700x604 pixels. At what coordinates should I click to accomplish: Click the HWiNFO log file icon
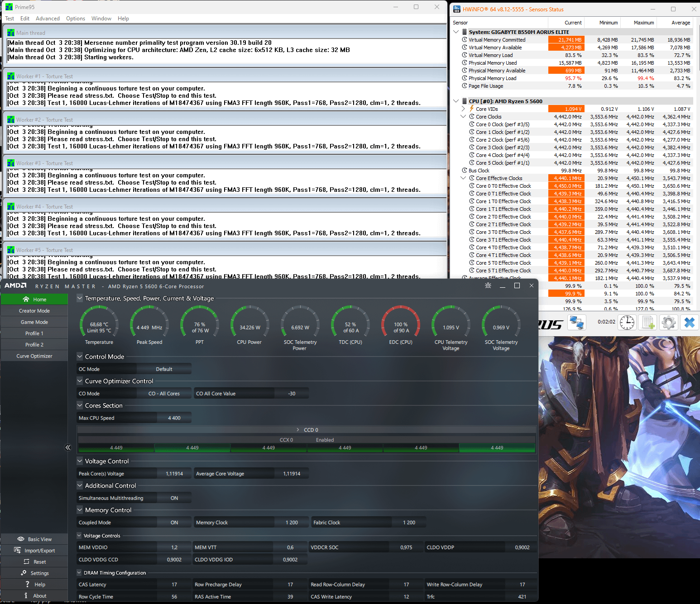pos(648,323)
